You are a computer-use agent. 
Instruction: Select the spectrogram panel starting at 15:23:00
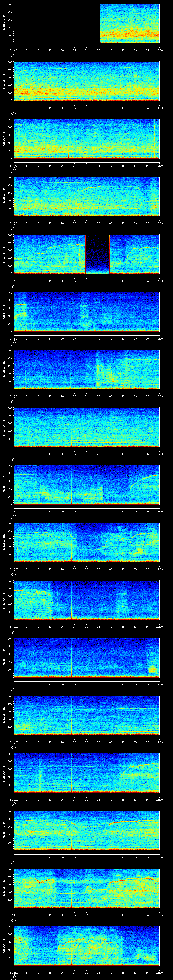click(87, 831)
